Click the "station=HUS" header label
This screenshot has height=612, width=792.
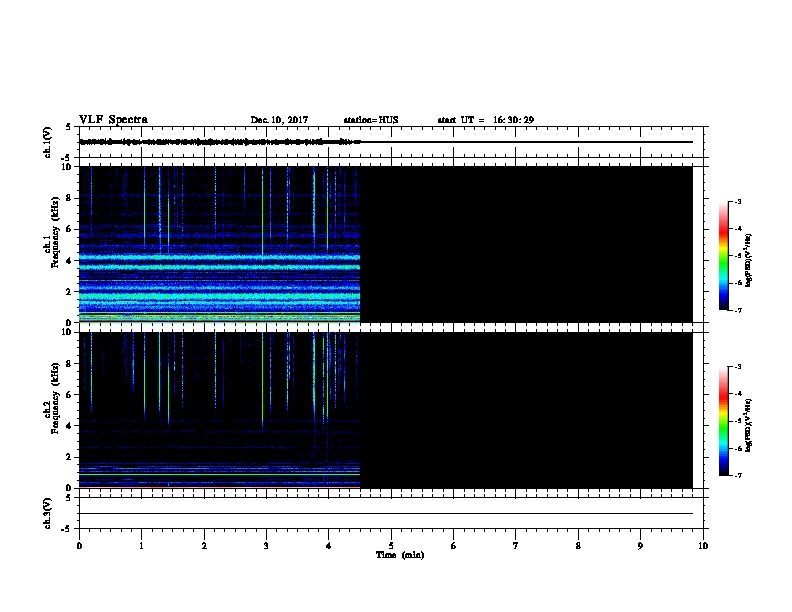tap(371, 120)
